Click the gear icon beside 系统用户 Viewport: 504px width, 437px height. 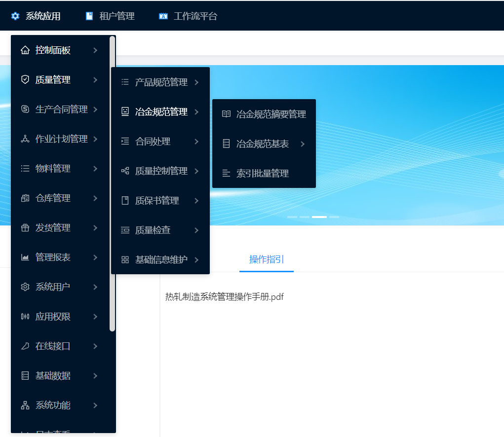coord(25,287)
